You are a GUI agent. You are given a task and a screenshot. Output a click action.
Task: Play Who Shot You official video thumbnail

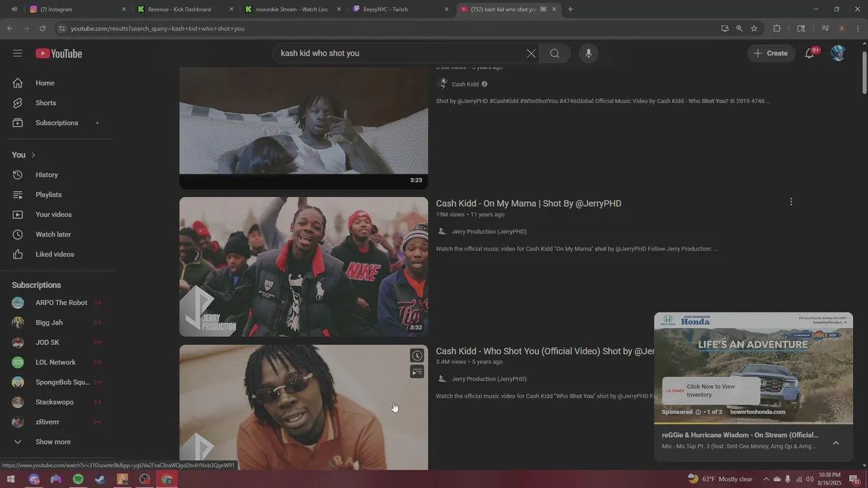click(x=304, y=407)
